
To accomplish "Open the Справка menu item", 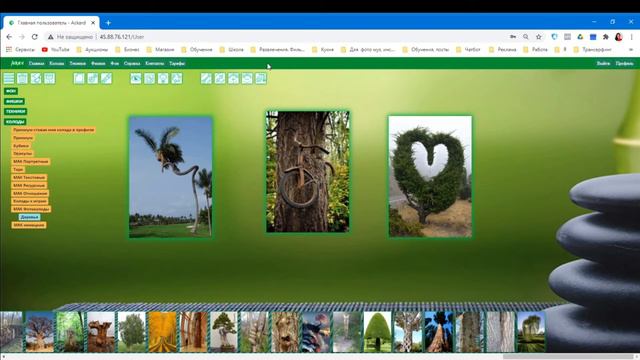I will pyautogui.click(x=132, y=64).
